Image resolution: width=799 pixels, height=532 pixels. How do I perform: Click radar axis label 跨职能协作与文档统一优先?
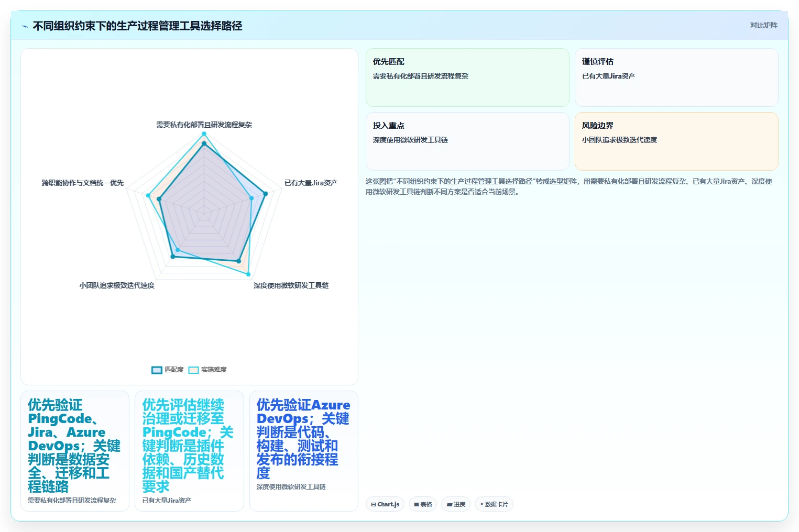tap(83, 183)
